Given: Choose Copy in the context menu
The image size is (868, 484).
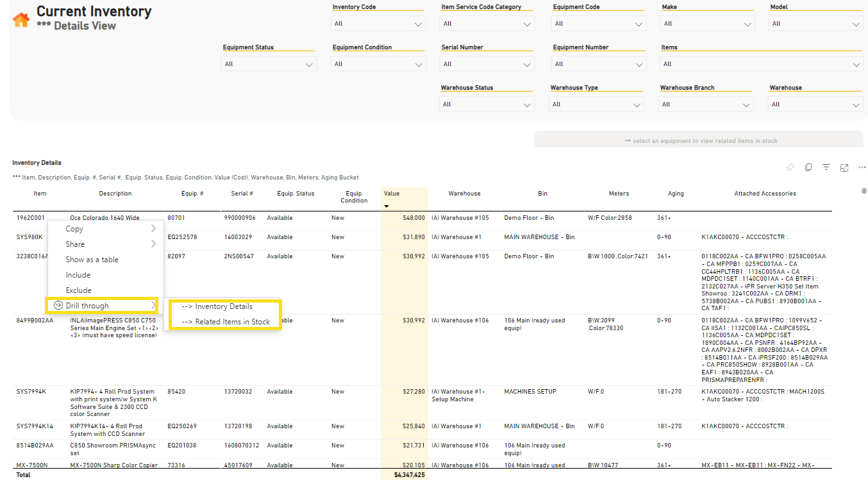Looking at the screenshot, I should click(x=106, y=229).
